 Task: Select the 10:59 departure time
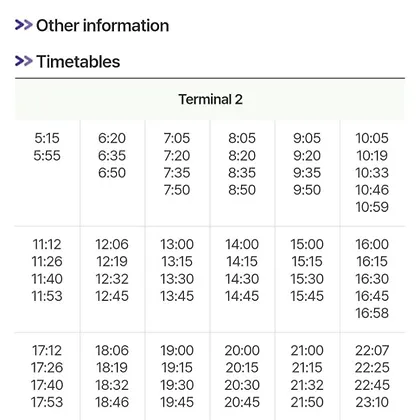click(372, 207)
